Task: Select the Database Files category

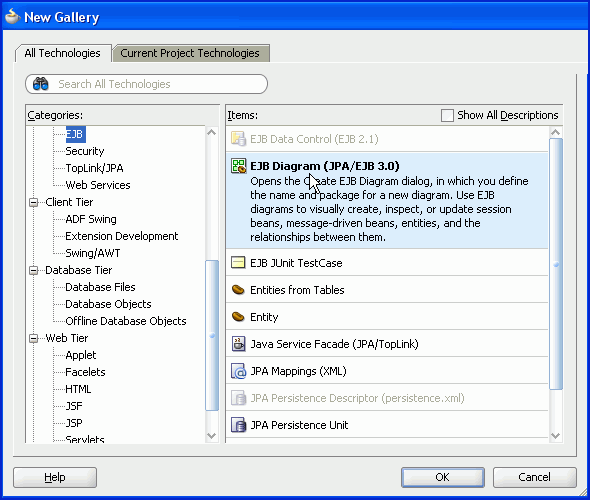Action: click(x=100, y=287)
